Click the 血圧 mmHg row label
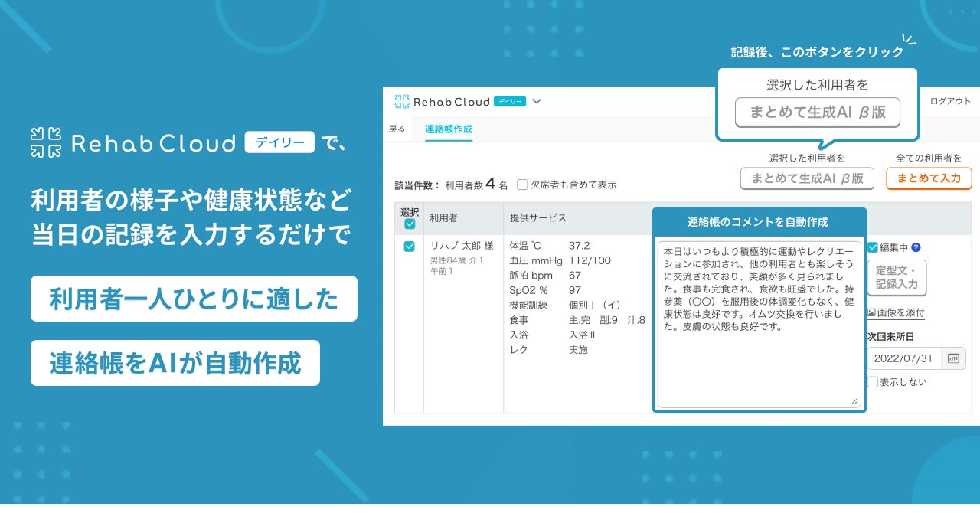This screenshot has width=980, height=513. (x=536, y=261)
